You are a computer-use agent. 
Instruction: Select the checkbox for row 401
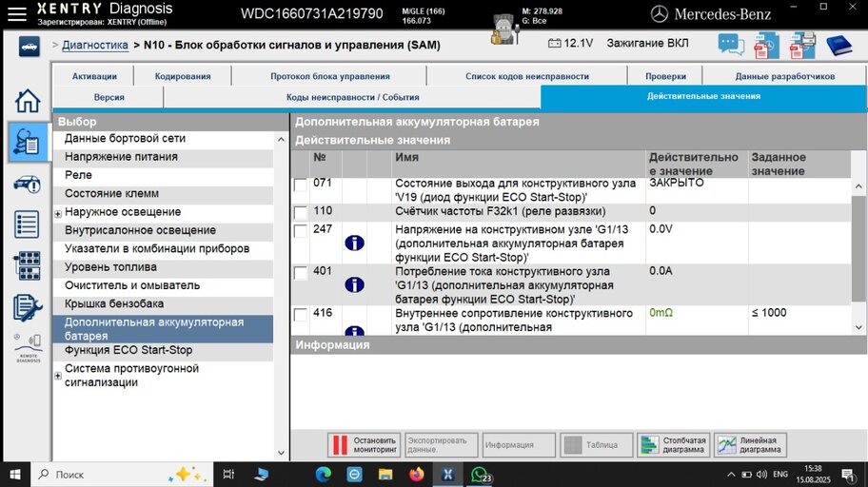click(x=301, y=273)
